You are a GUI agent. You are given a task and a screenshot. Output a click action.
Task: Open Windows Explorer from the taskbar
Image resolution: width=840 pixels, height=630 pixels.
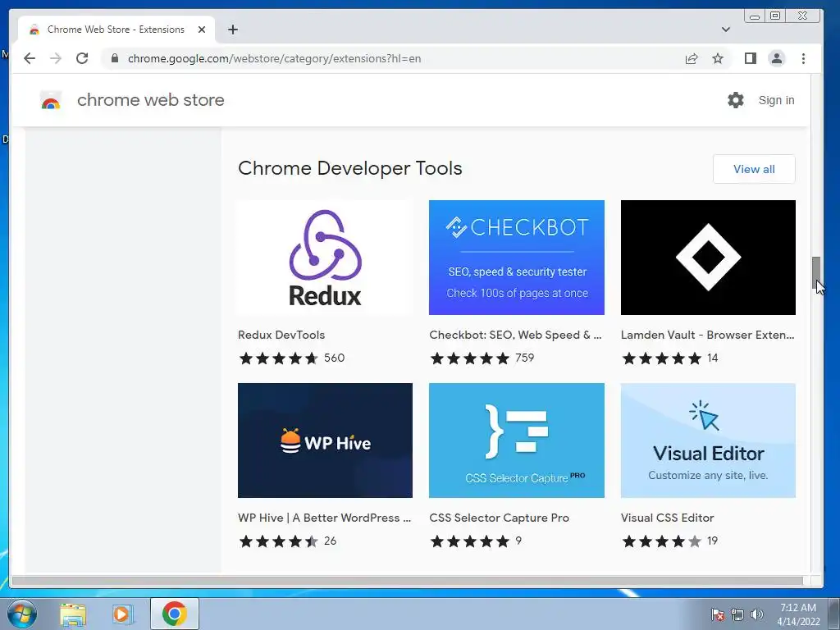(73, 614)
